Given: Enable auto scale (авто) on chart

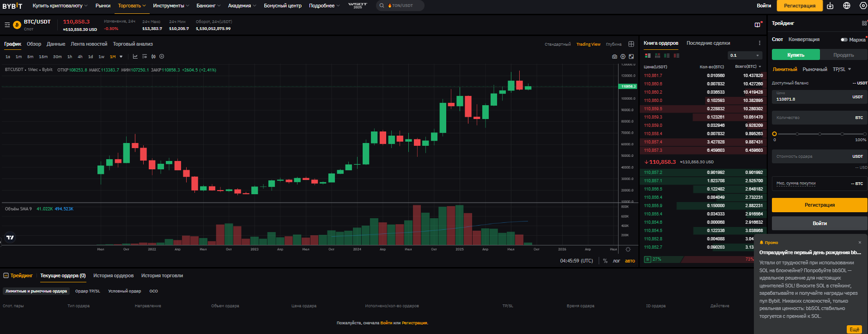Looking at the screenshot, I should 630,261.
